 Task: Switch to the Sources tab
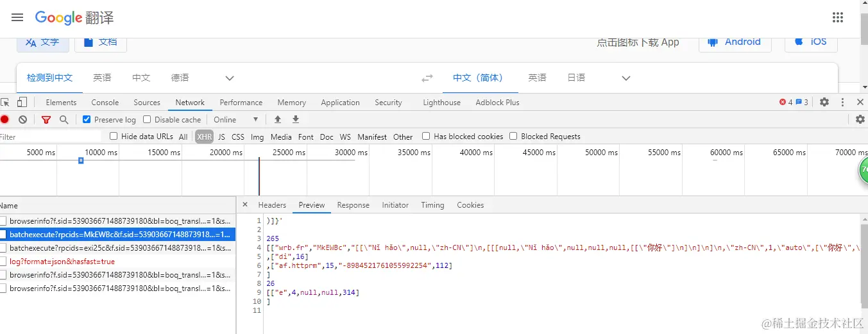(147, 102)
